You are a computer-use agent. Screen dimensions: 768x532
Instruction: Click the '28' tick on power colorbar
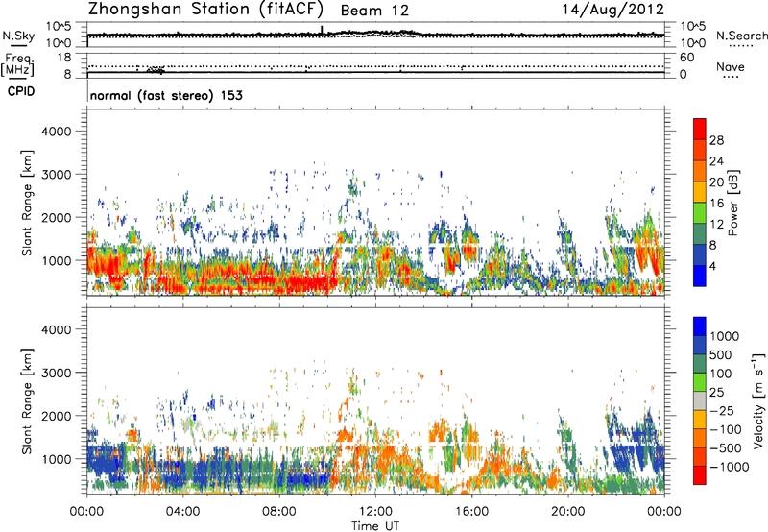(716, 140)
